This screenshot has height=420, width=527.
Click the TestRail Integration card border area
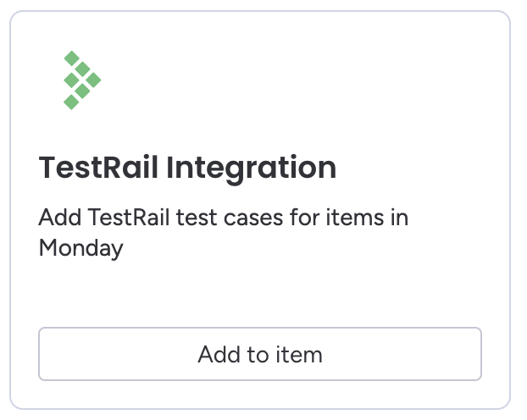[260, 11]
